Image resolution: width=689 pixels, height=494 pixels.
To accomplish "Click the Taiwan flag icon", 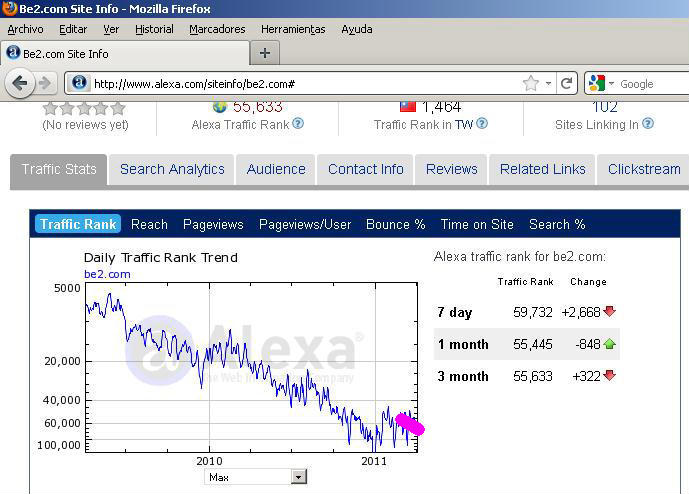I will [x=408, y=106].
